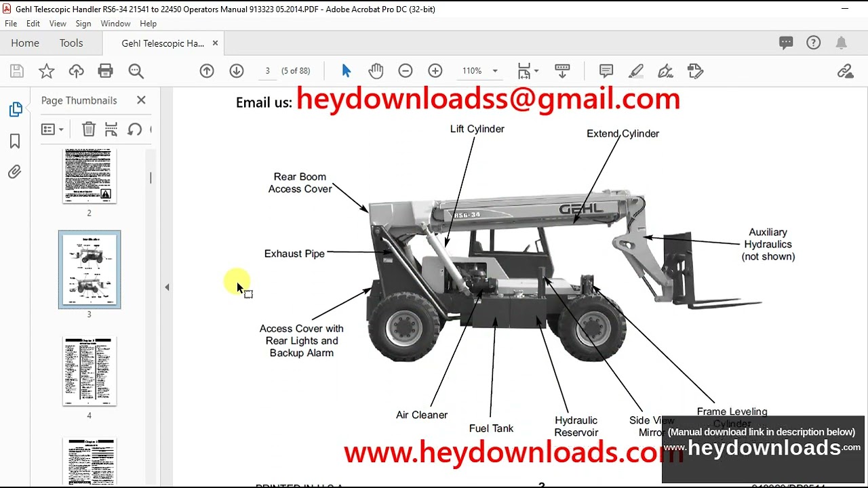Activate the Hand pan tool
The height and width of the screenshot is (488, 868).
[x=376, y=71]
